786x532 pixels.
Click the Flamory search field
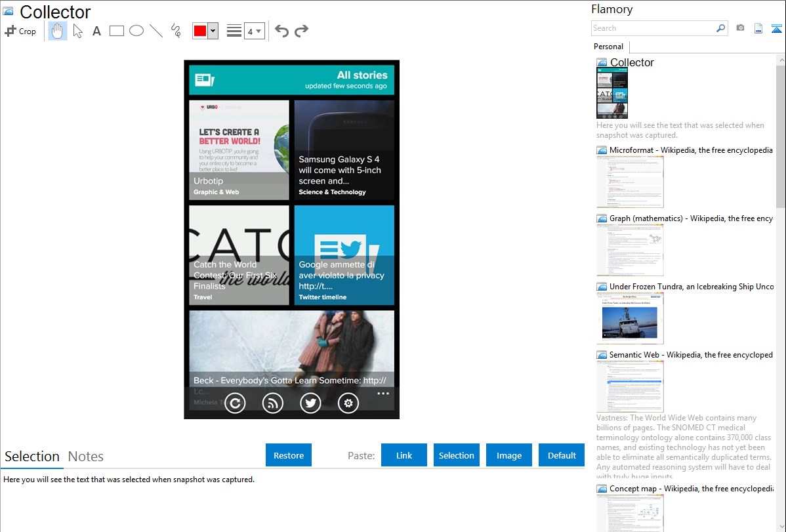pyautogui.click(x=653, y=28)
